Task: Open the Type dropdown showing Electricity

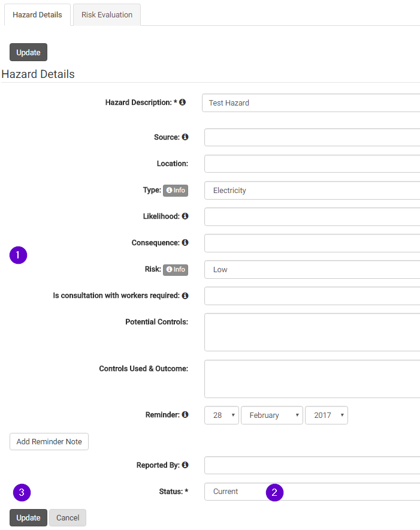Action: pyautogui.click(x=312, y=190)
